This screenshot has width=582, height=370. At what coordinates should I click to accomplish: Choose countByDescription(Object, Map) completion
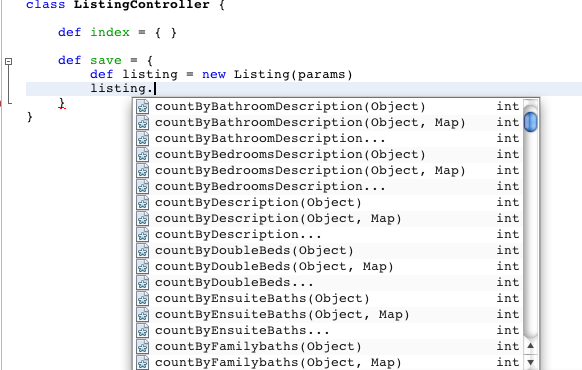(x=328, y=219)
